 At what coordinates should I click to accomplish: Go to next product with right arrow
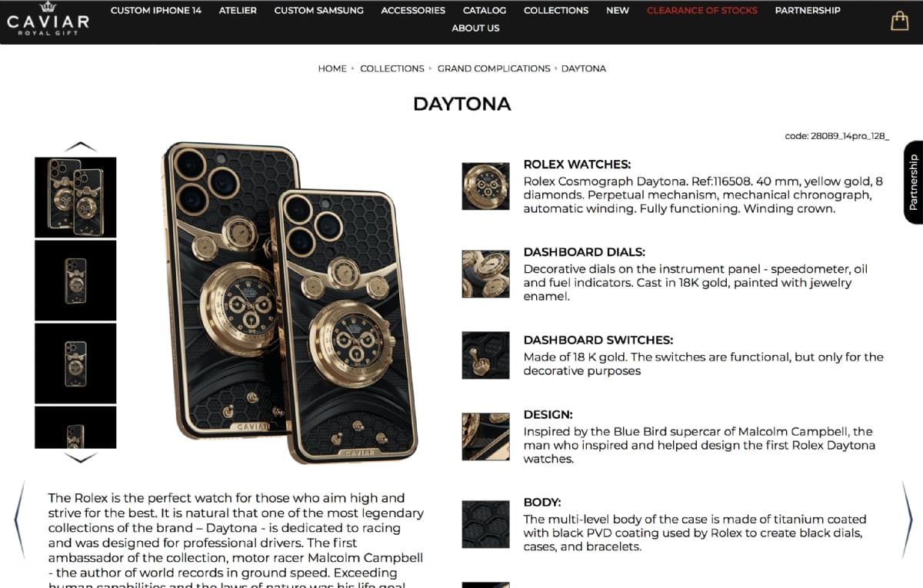click(907, 519)
